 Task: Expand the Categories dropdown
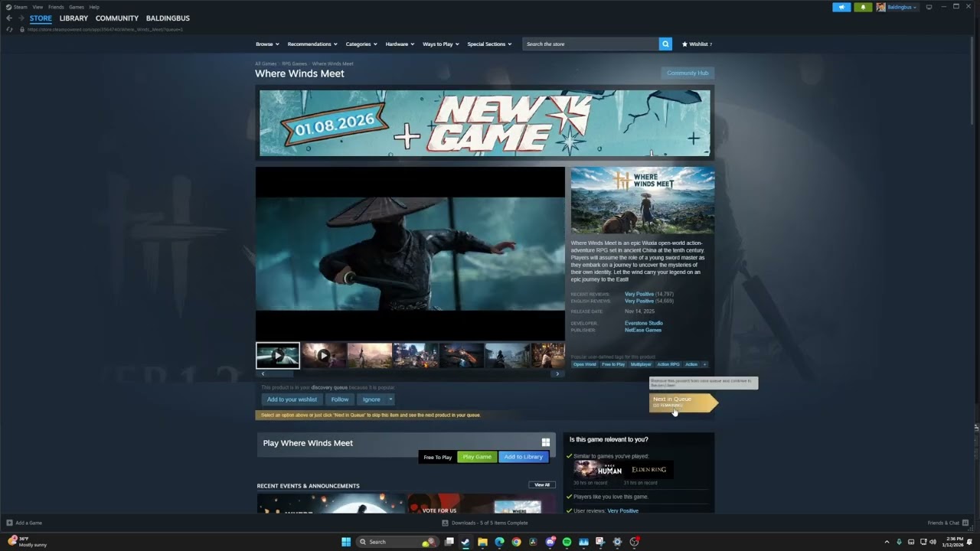pos(361,44)
